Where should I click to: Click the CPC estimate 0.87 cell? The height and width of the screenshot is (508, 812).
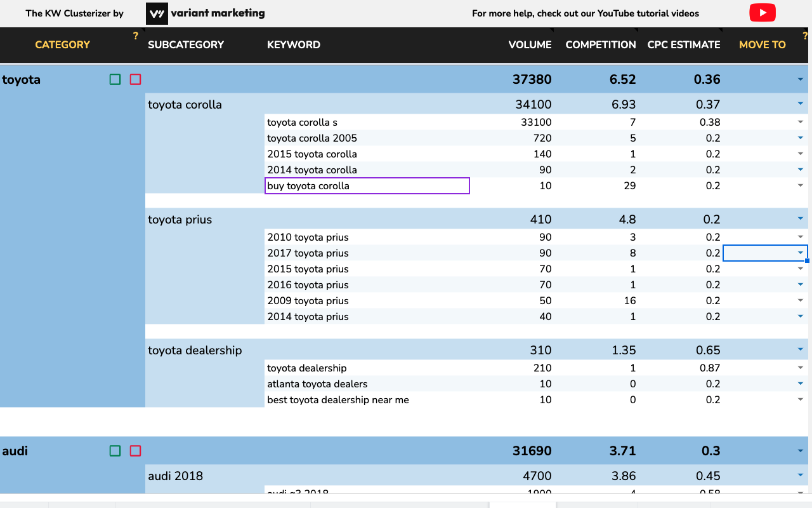tap(709, 368)
